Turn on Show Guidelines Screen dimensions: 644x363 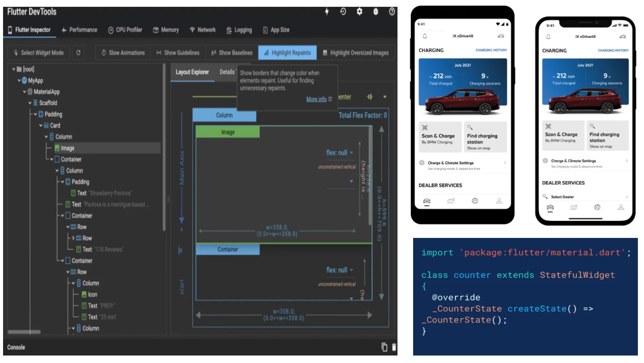pyautogui.click(x=178, y=53)
